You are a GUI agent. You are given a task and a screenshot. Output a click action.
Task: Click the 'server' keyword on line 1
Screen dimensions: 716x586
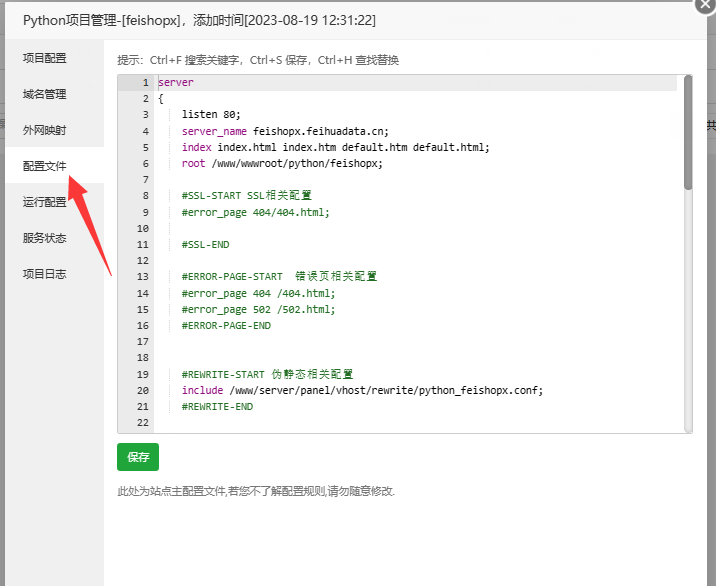pos(176,83)
